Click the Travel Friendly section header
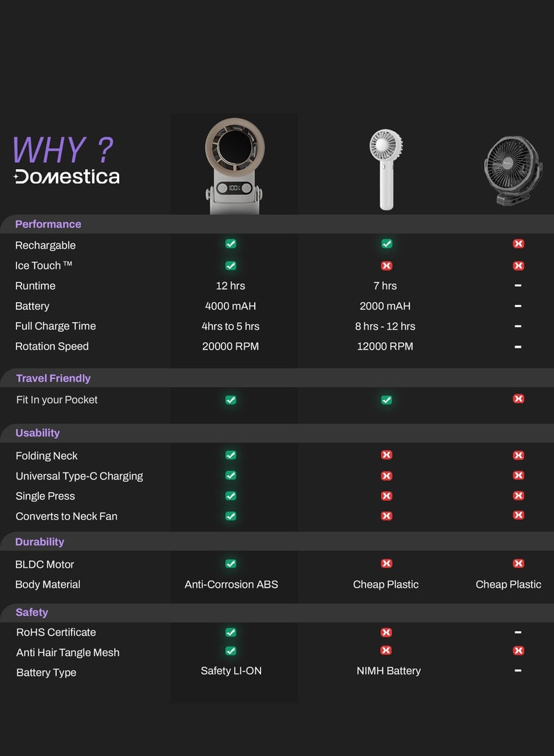 (x=53, y=378)
